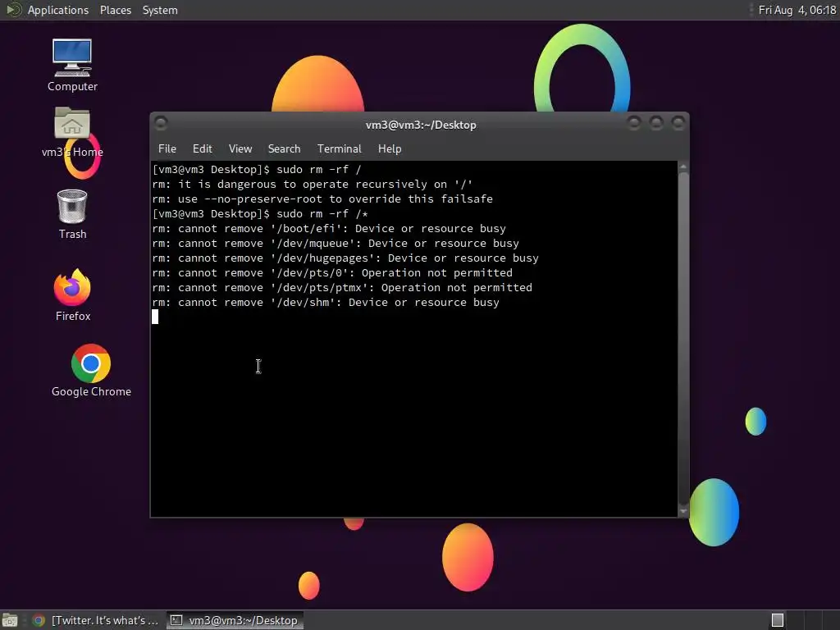The height and width of the screenshot is (630, 840).
Task: Click the MATE logo in the top panel
Action: (x=12, y=10)
